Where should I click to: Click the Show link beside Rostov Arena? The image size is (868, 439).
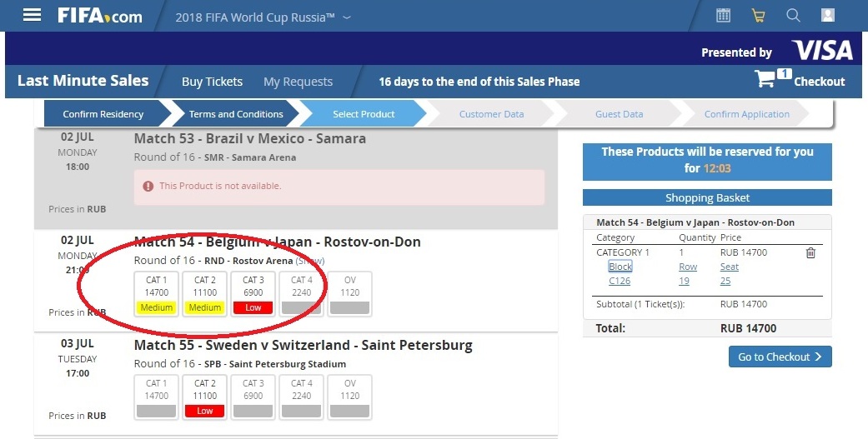click(x=310, y=261)
